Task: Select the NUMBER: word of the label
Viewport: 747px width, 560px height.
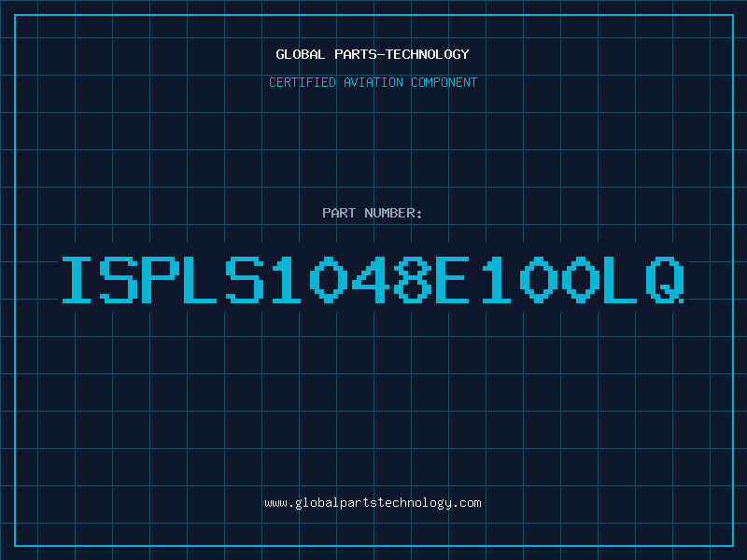Action: pyautogui.click(x=393, y=213)
